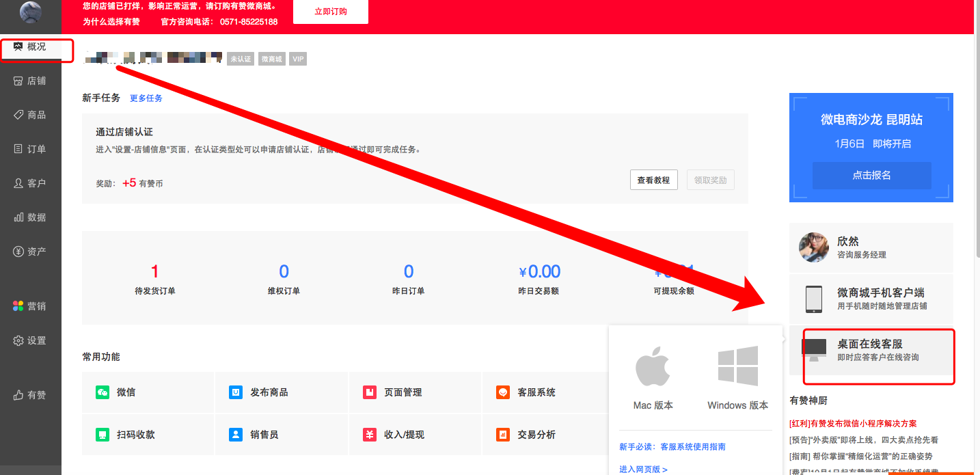Open 店铺 in the sidebar

click(x=31, y=81)
